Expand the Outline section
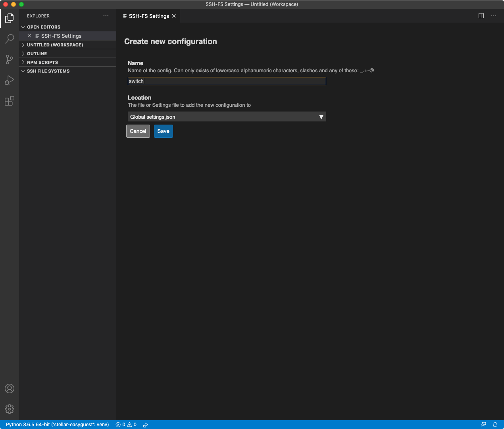Viewport: 504px width, 429px height. [x=37, y=54]
